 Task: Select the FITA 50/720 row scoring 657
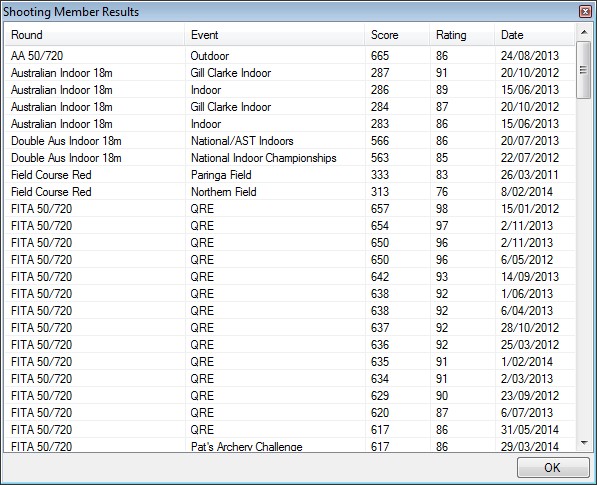pyautogui.click(x=290, y=209)
